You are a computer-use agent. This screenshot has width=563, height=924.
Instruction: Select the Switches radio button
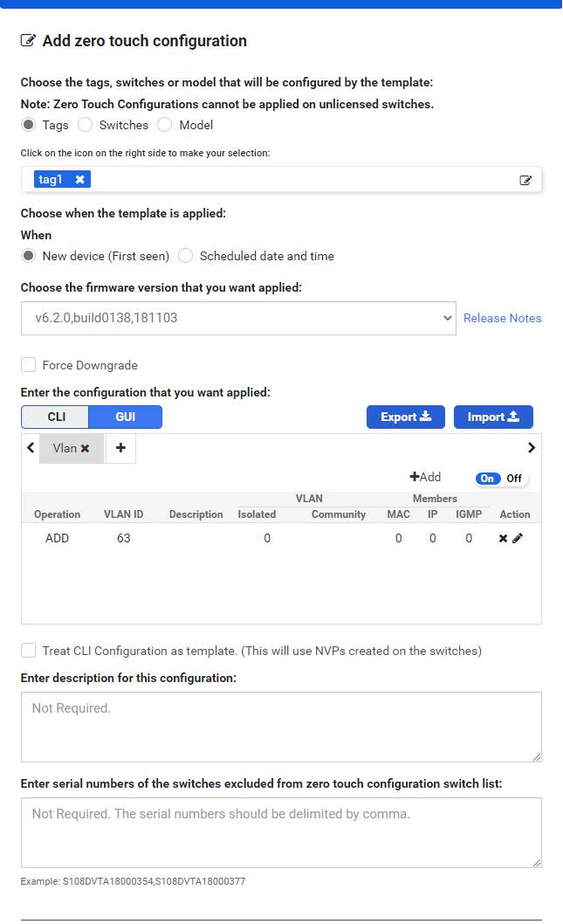pos(86,125)
